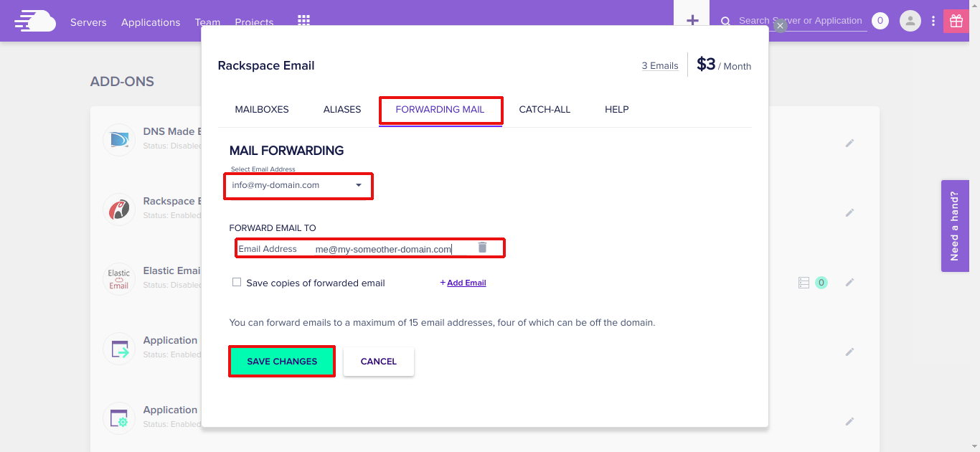Image resolution: width=980 pixels, height=452 pixels.
Task: Click the Save Changes button
Action: pyautogui.click(x=281, y=361)
